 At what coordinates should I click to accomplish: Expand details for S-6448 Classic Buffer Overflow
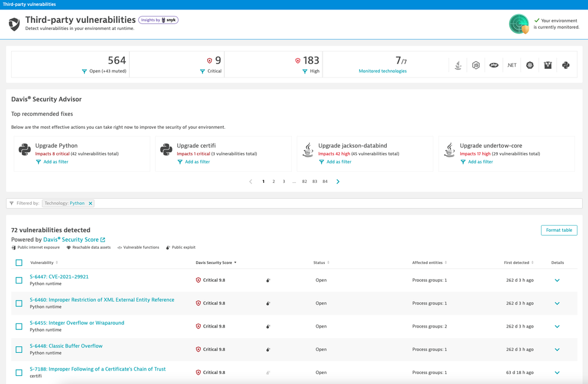(557, 349)
